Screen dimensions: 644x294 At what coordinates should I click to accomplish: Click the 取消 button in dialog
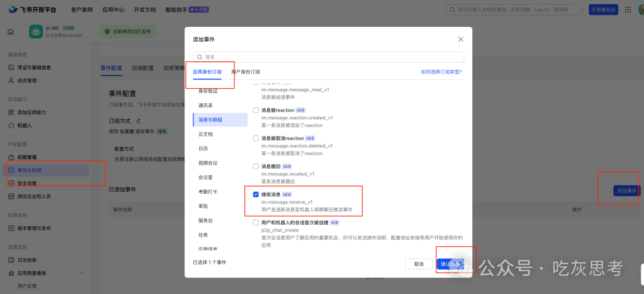[x=419, y=264]
